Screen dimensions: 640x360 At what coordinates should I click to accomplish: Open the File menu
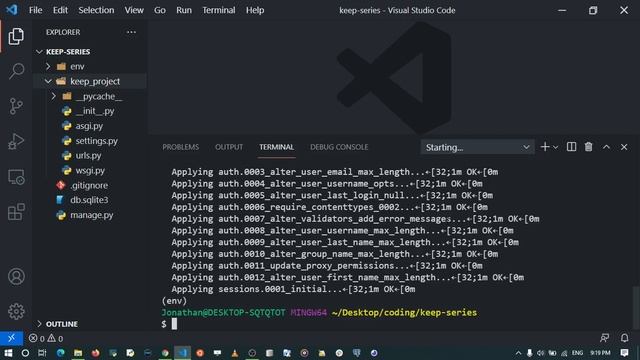click(x=36, y=10)
